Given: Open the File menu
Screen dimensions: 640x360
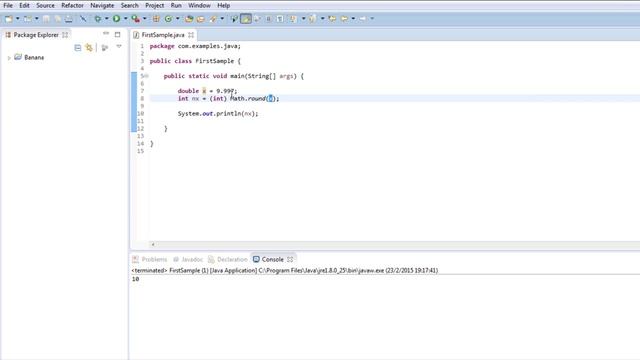Looking at the screenshot, I should [8, 5].
